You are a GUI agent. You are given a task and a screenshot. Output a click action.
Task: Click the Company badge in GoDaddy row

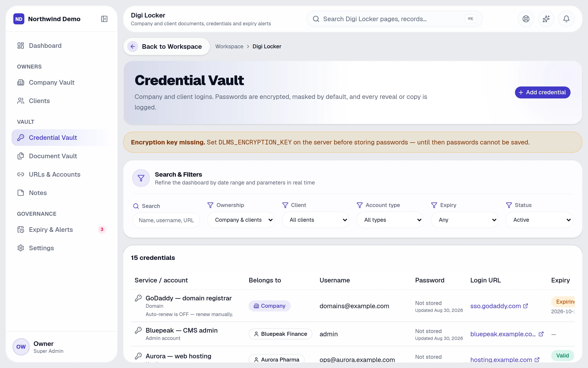click(x=269, y=306)
